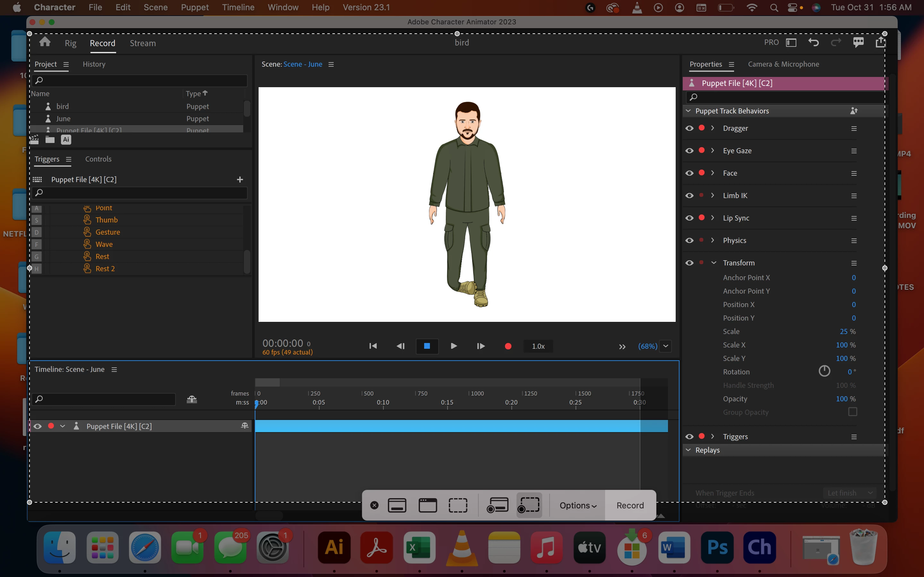Click the red Record button in transport
Screen dimensions: 924x577
508,346
